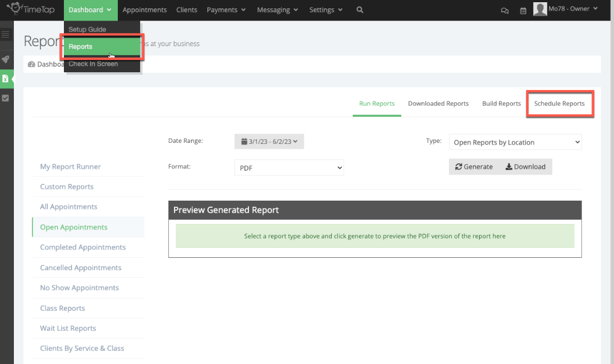Click the hamburger lines icon in the sidebar
The width and height of the screenshot is (614, 364).
tap(6, 34)
